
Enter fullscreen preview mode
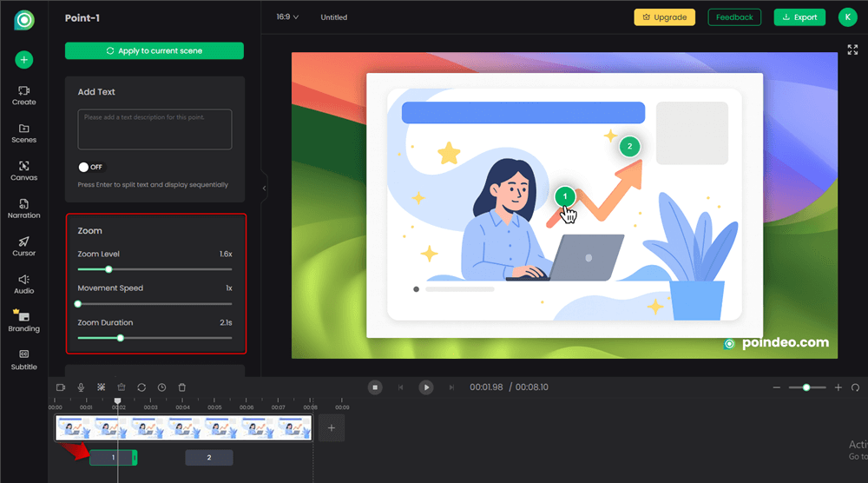coord(852,50)
